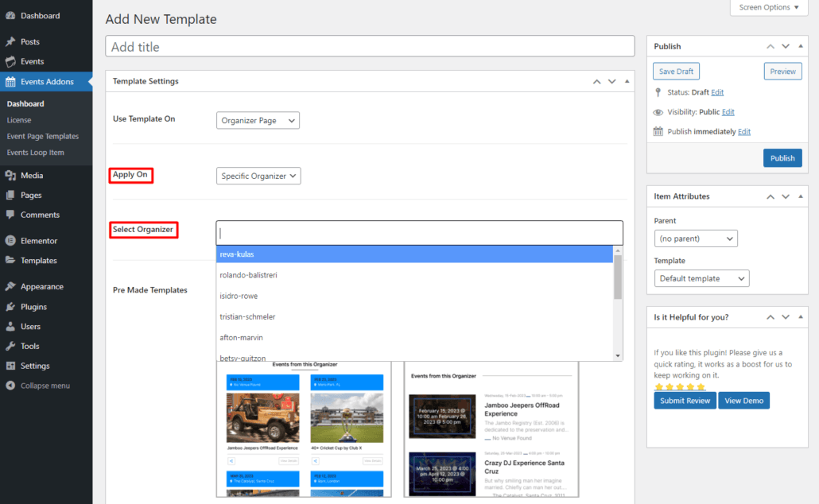Click the Elementor icon in sidebar
Viewport: 819px width, 504px height.
coord(10,241)
